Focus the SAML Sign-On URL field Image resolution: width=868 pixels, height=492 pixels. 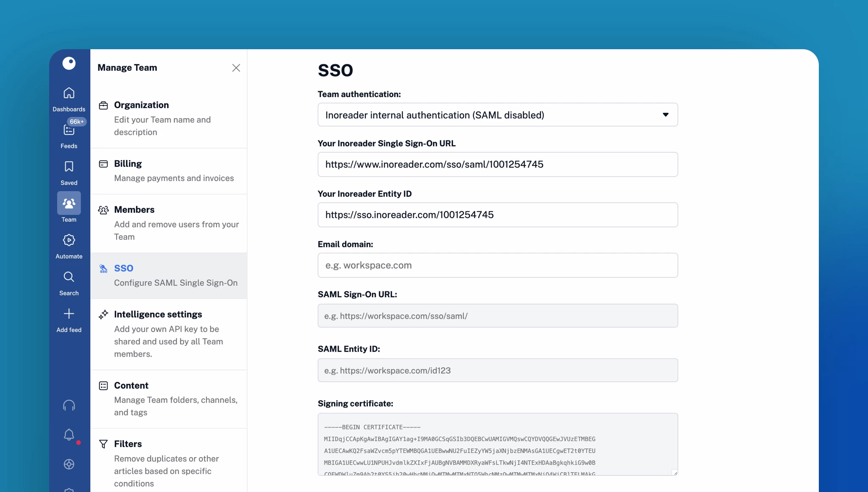tap(498, 316)
